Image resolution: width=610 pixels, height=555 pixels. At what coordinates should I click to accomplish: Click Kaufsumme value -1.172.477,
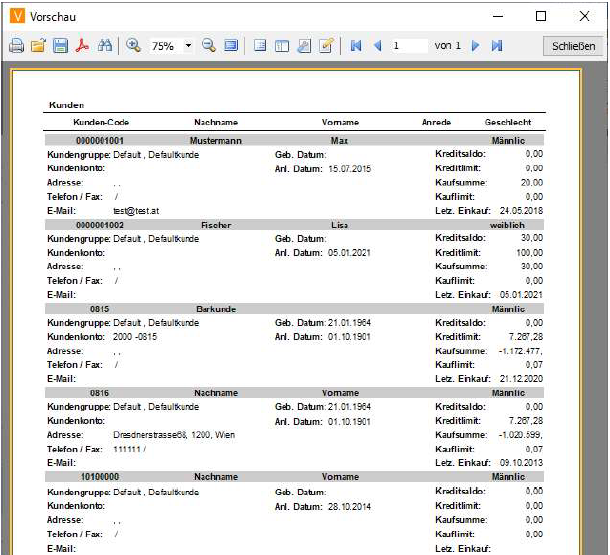[521, 351]
